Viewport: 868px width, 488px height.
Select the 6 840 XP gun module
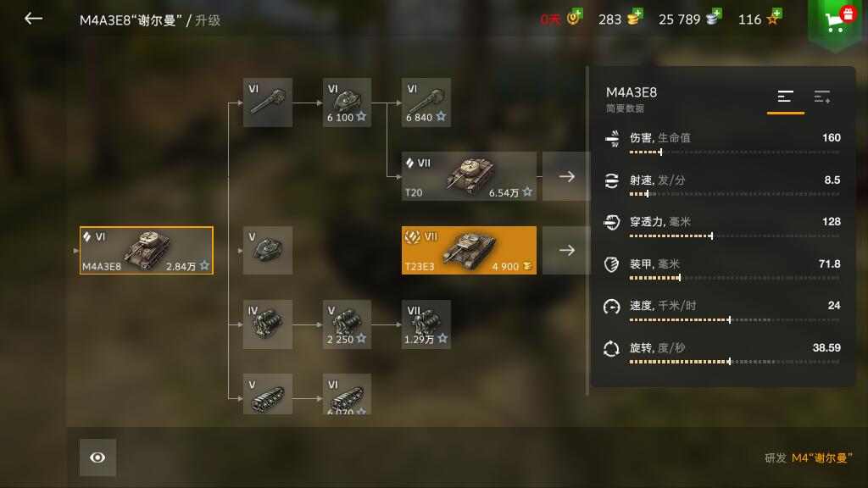click(x=426, y=103)
